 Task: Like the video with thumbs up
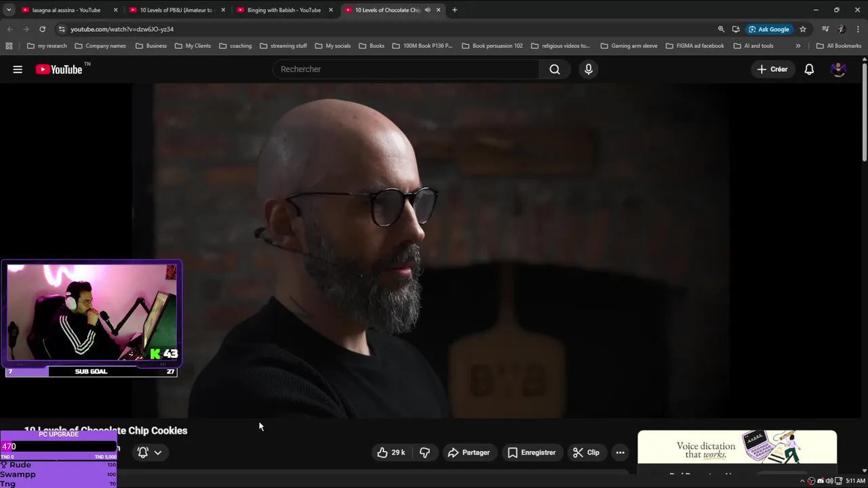[x=392, y=453]
